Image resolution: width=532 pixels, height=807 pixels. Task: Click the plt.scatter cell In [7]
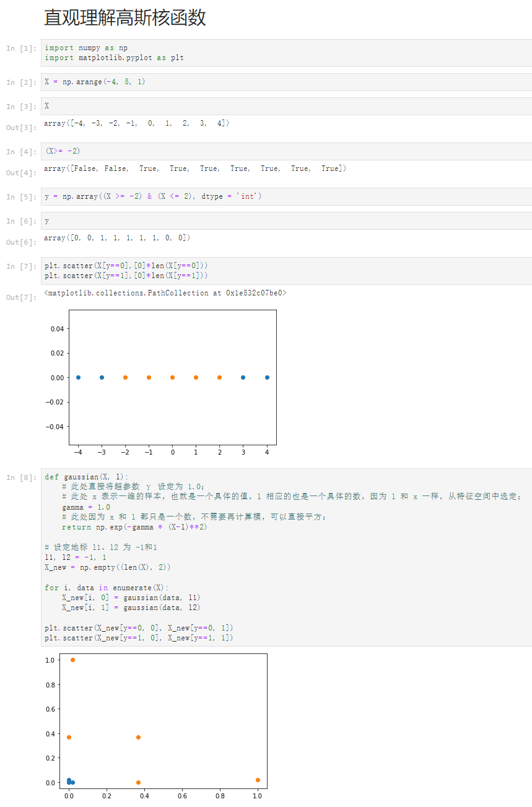(x=286, y=271)
